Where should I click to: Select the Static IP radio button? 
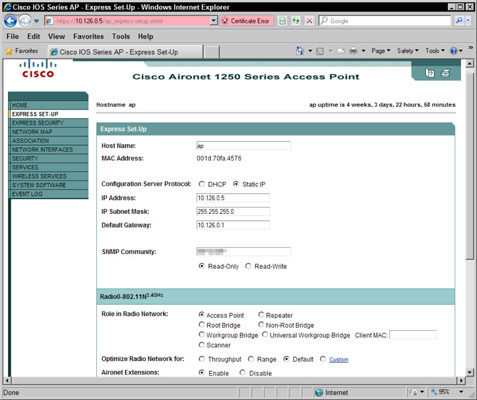tap(236, 184)
